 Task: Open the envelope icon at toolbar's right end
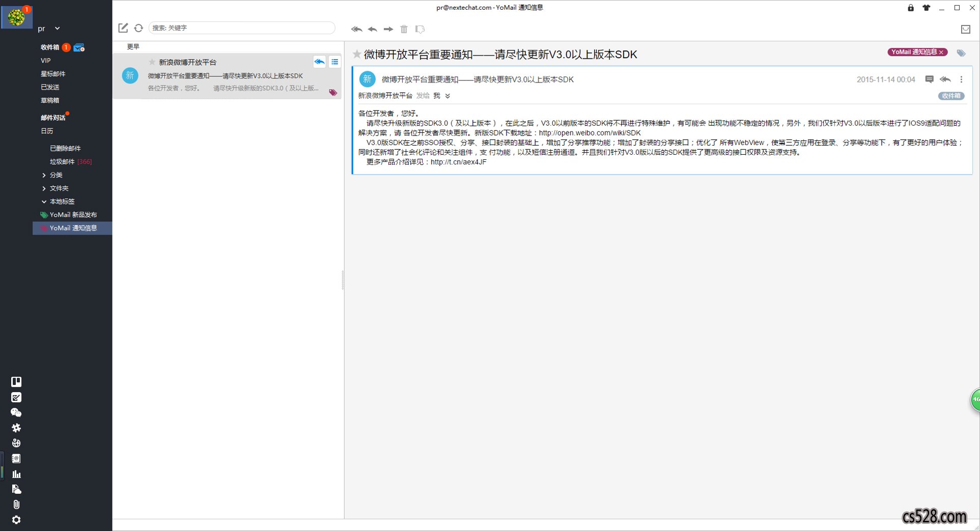point(965,29)
